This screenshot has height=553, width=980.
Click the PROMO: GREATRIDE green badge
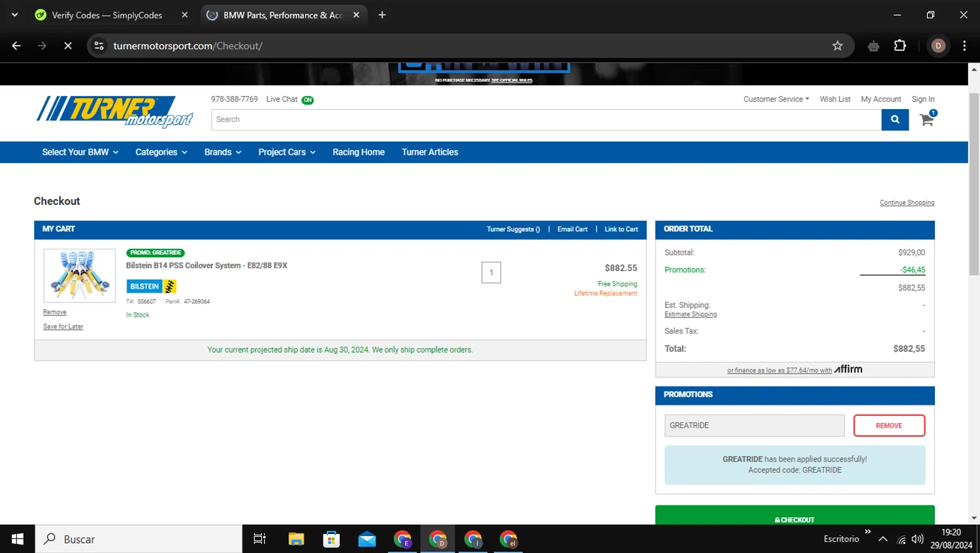point(155,253)
